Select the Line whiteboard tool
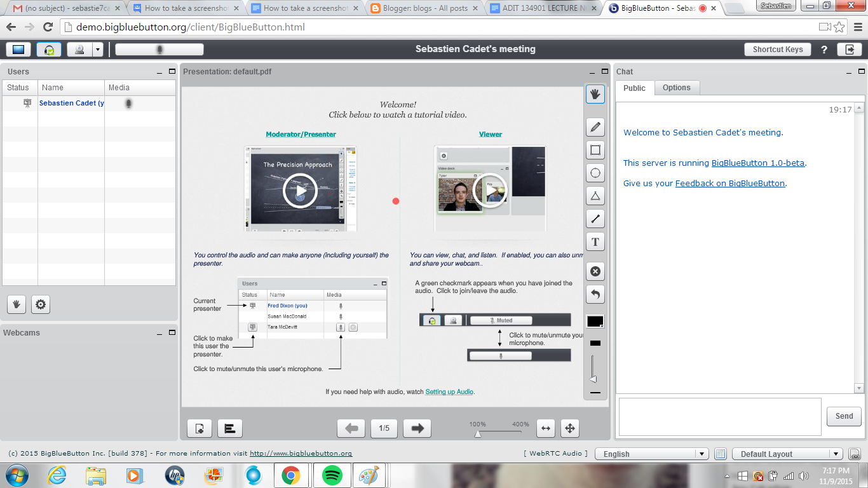Screen dimensions: 868x488 (x=595, y=219)
